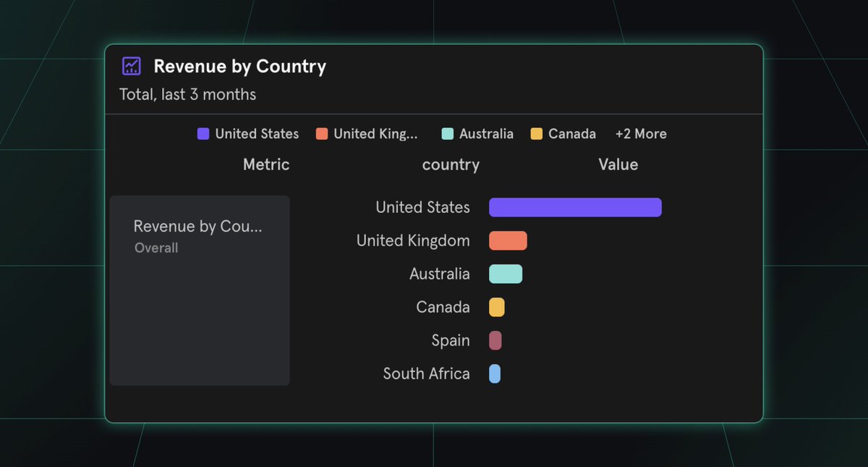868x467 pixels.
Task: Toggle the United States legend entry
Action: click(x=248, y=134)
